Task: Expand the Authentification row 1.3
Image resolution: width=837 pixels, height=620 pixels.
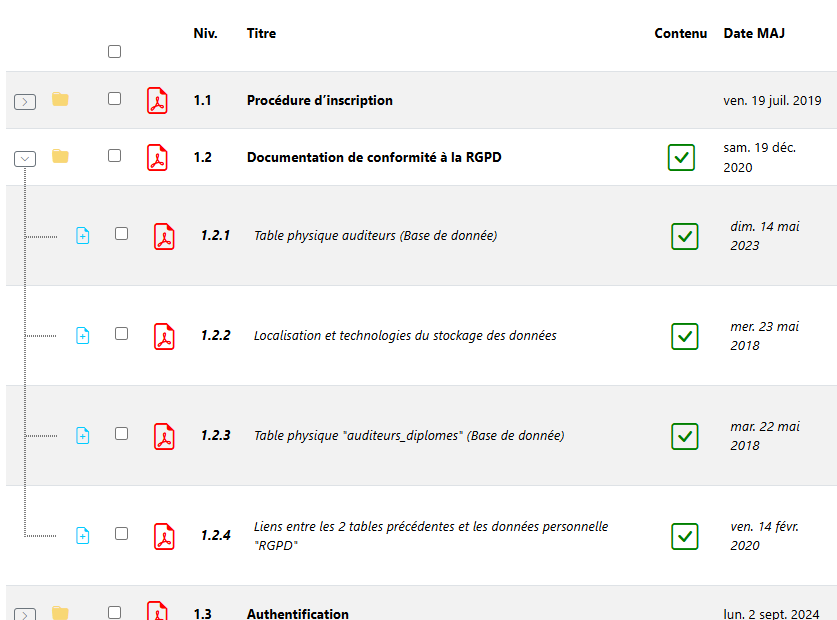Action: (x=26, y=614)
